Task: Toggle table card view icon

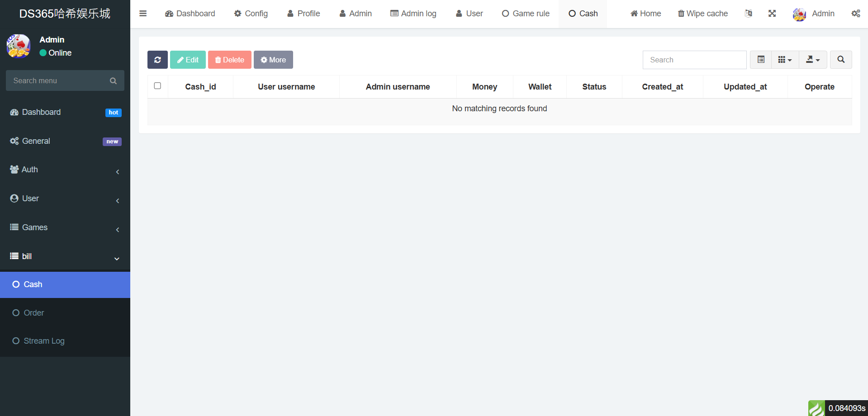Action: click(x=761, y=60)
